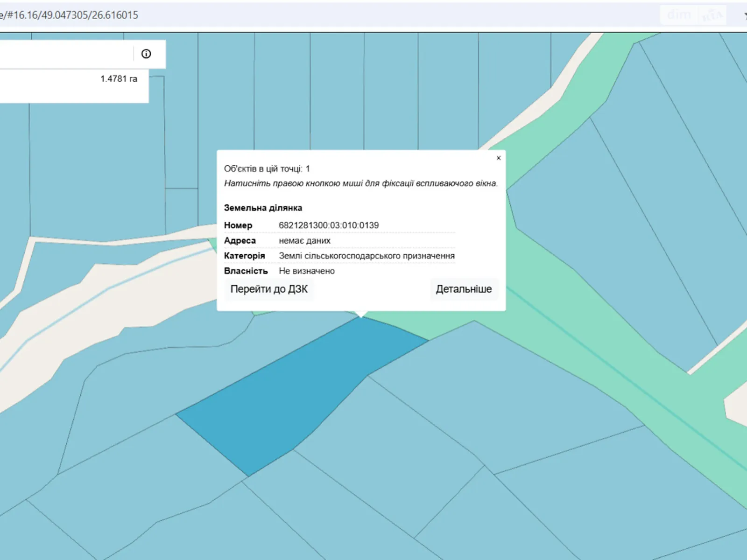Open Детальніше for parcel details
Image resolution: width=747 pixels, height=560 pixels.
[x=464, y=289]
